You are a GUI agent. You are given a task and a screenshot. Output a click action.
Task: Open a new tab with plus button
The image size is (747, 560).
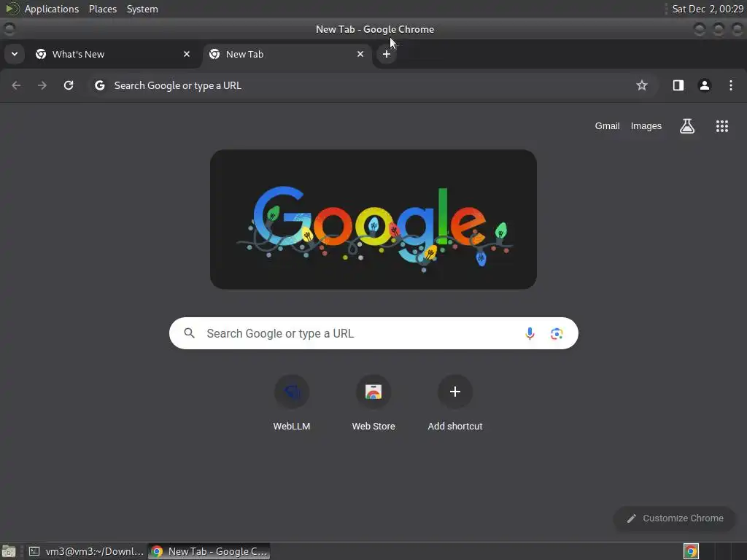pos(387,54)
